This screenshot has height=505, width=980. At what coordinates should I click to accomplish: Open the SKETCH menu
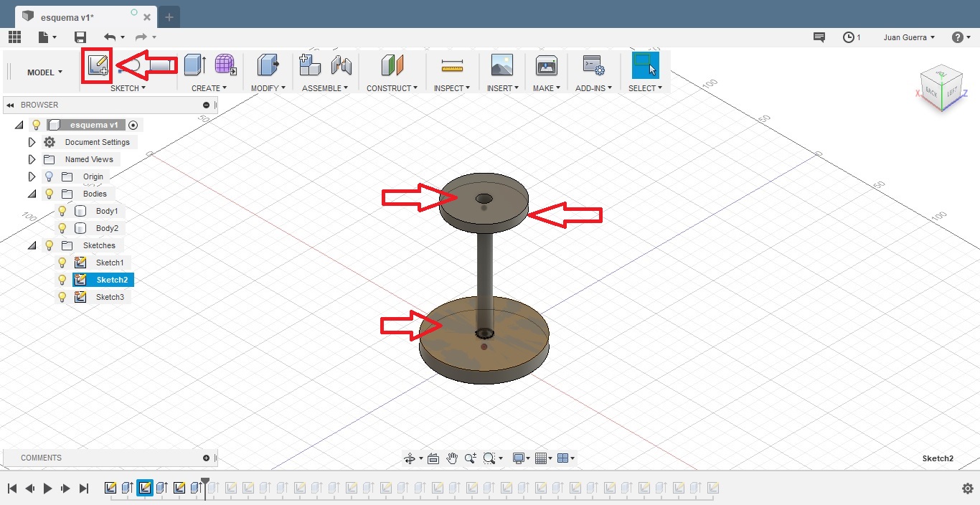[x=128, y=88]
